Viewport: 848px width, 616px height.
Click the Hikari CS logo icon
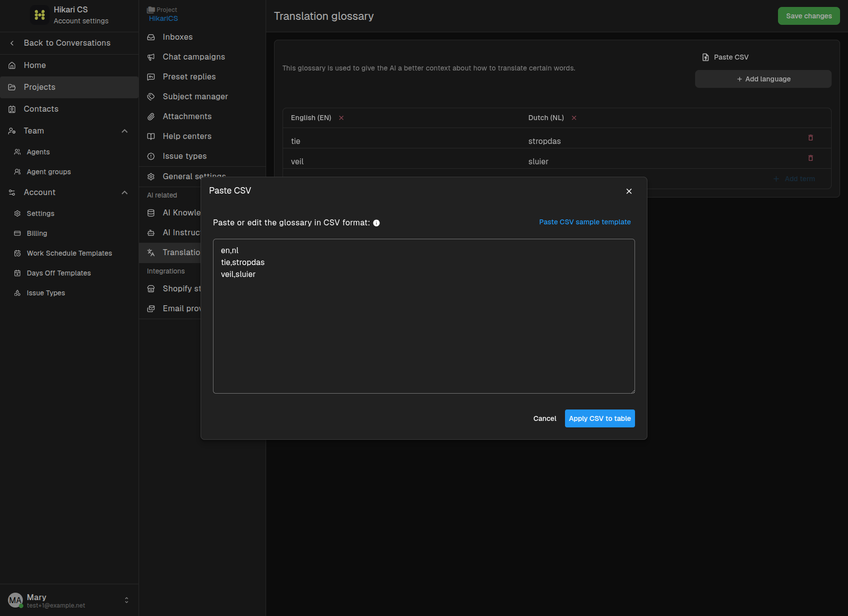click(40, 15)
